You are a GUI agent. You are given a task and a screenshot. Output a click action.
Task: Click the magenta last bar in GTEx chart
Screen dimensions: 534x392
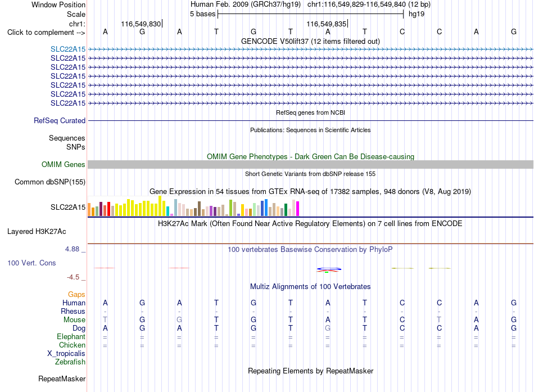point(298,209)
